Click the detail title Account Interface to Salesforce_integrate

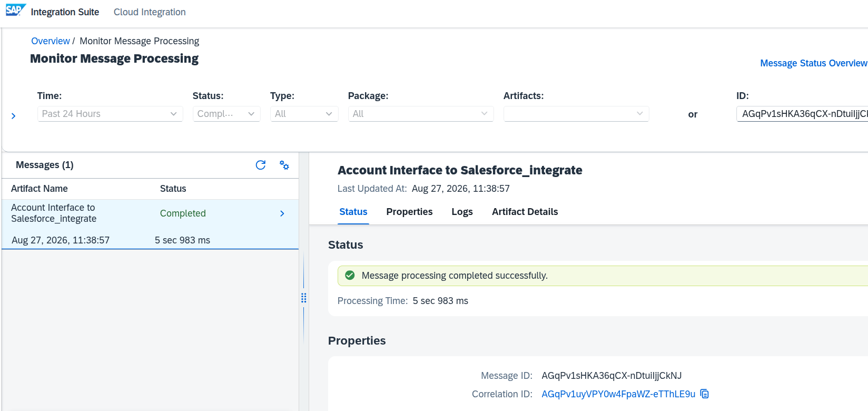click(x=460, y=170)
